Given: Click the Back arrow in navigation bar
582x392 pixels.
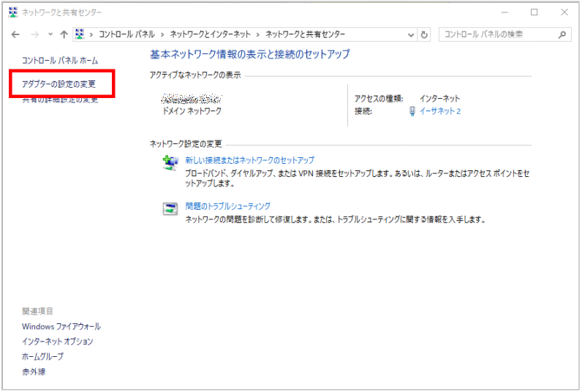Looking at the screenshot, I should tap(15, 34).
